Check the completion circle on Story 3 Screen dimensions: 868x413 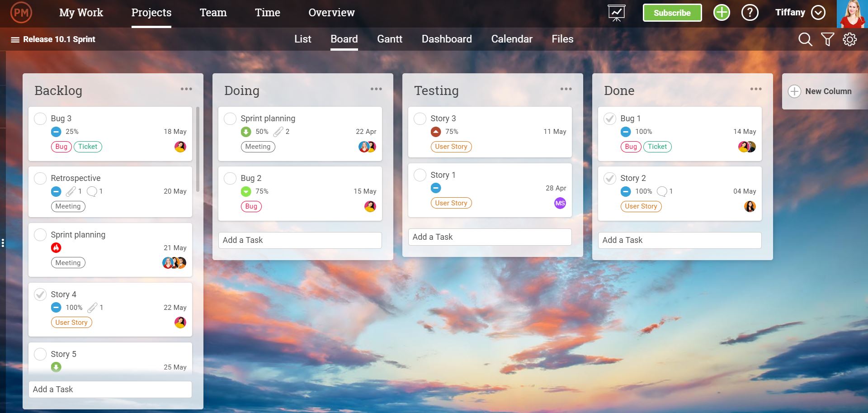click(x=420, y=119)
